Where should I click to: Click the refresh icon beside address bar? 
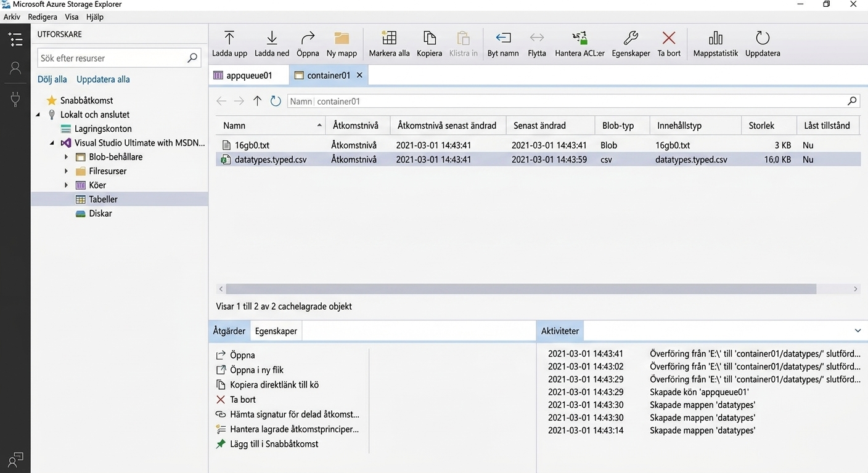(x=276, y=101)
